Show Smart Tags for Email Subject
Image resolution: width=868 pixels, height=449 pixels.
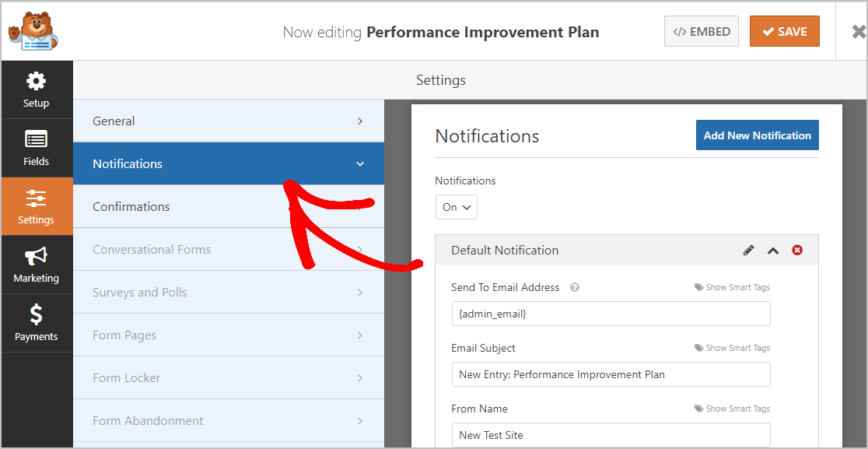click(x=732, y=348)
